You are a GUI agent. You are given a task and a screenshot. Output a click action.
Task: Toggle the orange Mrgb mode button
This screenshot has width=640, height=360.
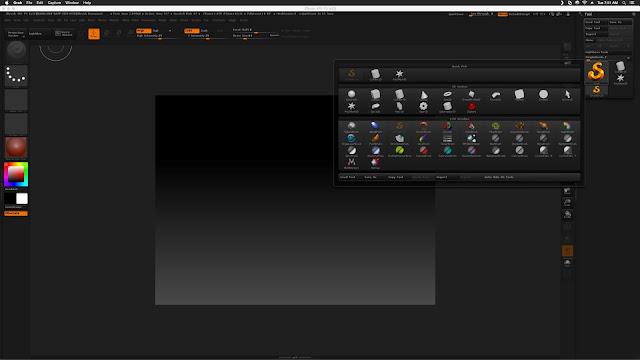point(144,31)
